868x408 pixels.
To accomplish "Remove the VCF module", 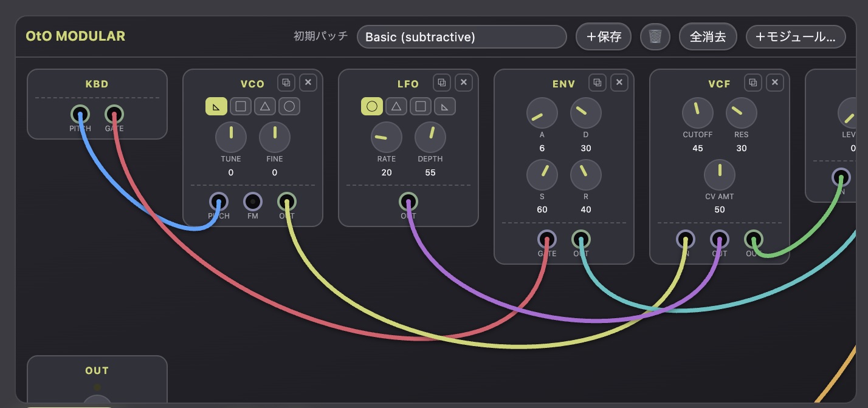I will pos(775,83).
